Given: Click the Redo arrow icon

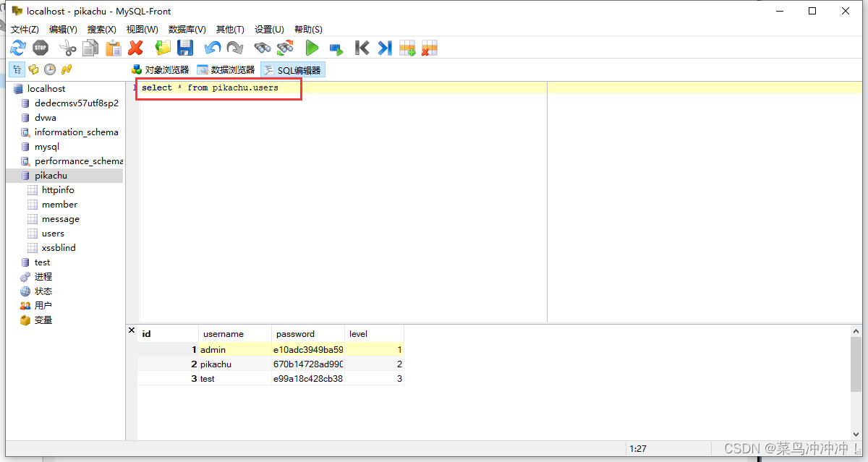Looking at the screenshot, I should coord(235,48).
